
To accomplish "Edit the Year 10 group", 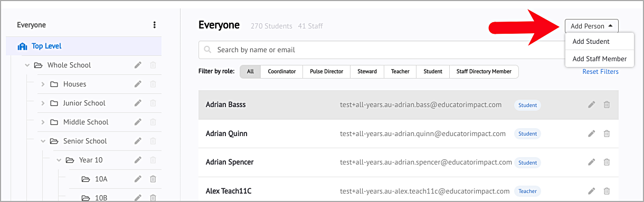I will coord(138,160).
